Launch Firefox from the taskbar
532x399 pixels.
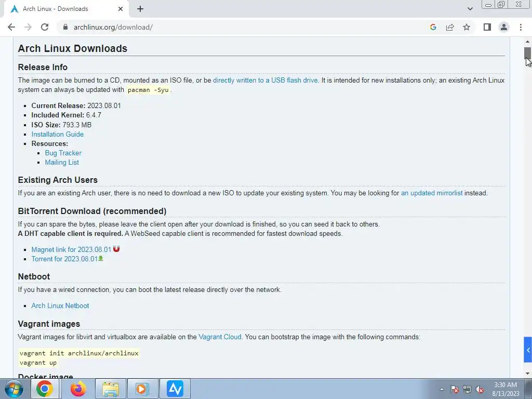click(78, 389)
